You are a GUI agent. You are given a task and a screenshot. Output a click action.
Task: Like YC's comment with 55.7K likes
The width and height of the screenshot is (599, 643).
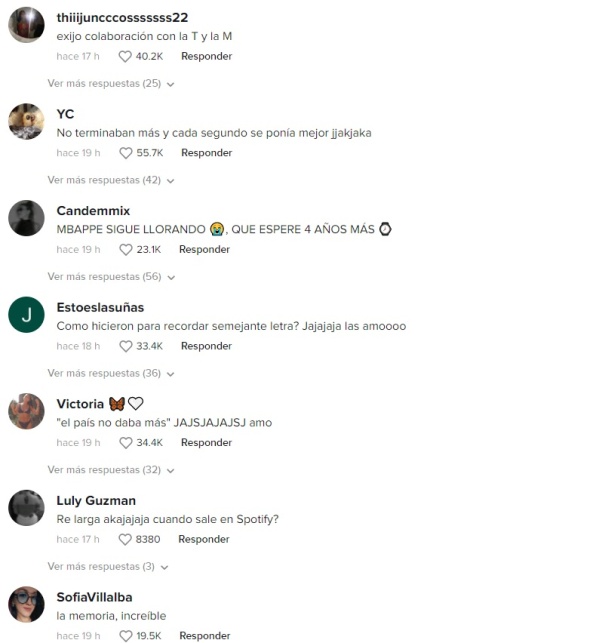tap(126, 153)
